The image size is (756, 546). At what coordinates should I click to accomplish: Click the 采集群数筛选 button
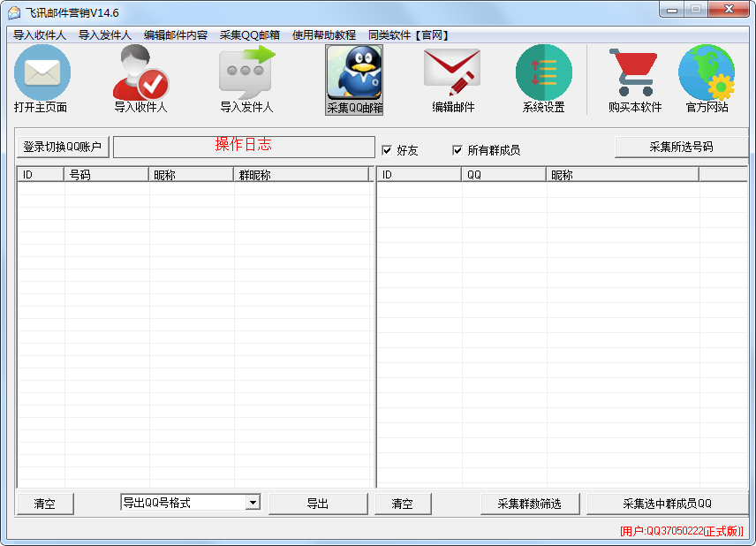[528, 504]
